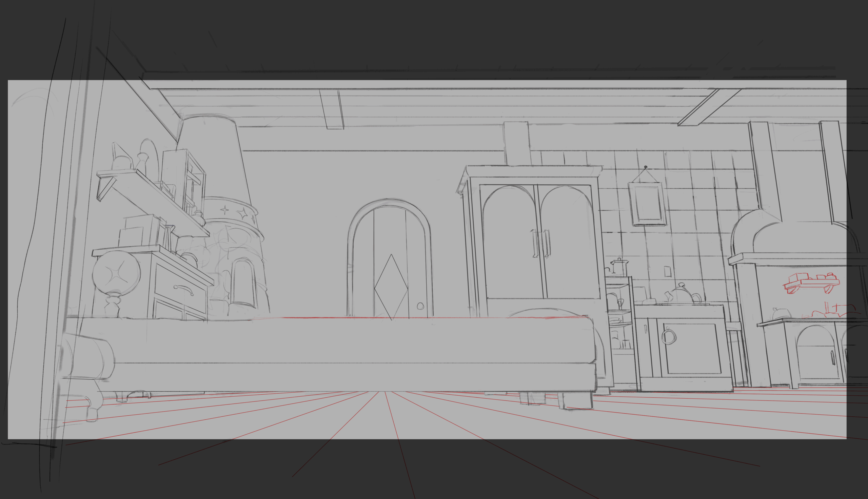
Task: Click the red sketched shelf in fireplace
Action: point(811,283)
